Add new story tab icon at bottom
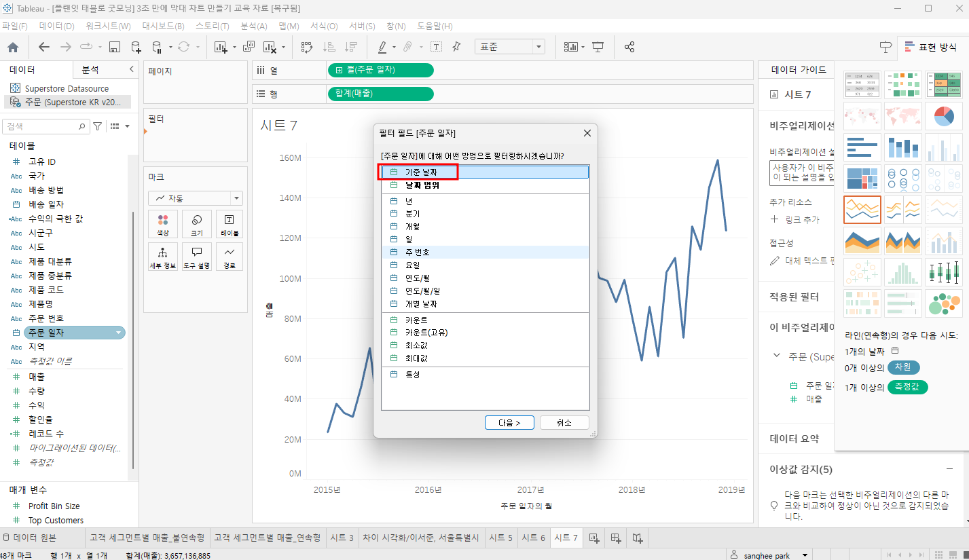The height and width of the screenshot is (560, 969). 638,538
